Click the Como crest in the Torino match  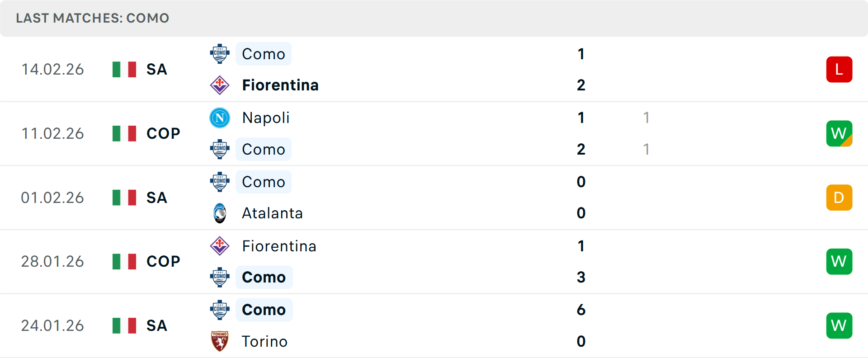coord(220,310)
